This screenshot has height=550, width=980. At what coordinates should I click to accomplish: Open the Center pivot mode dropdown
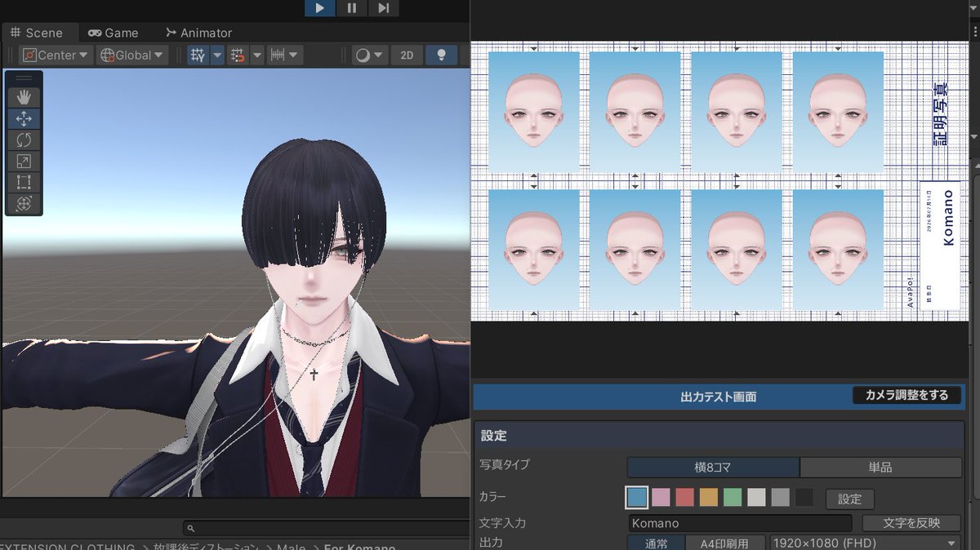pos(56,55)
